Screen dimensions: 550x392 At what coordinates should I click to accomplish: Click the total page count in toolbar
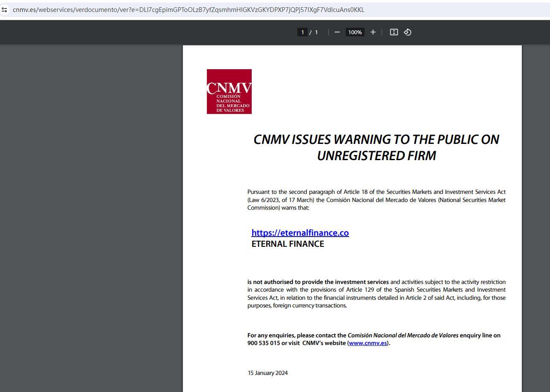[317, 32]
